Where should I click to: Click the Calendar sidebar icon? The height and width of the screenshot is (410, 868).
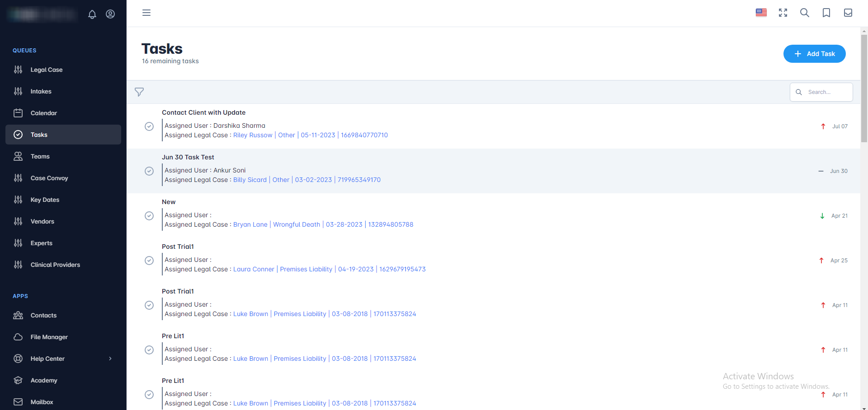tap(18, 113)
